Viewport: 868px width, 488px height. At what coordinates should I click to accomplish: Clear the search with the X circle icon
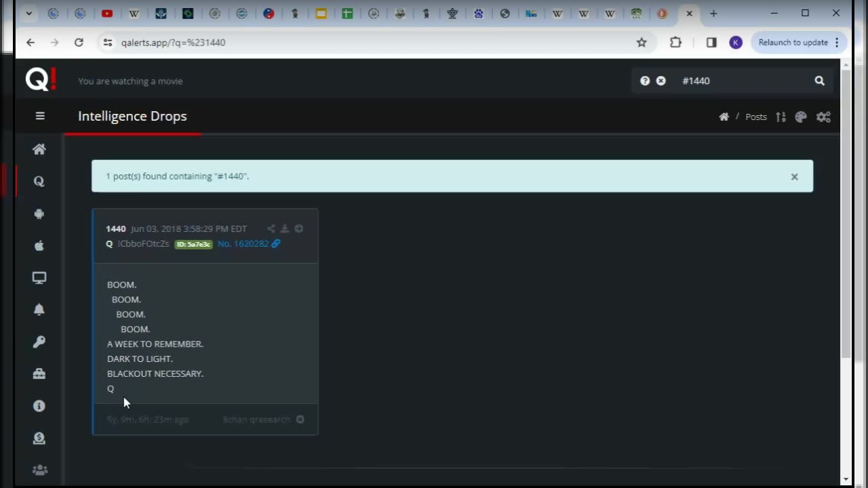point(661,81)
